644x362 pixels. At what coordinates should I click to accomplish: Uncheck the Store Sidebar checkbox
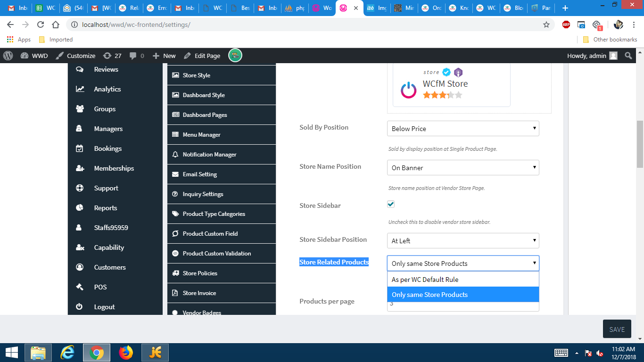(391, 204)
